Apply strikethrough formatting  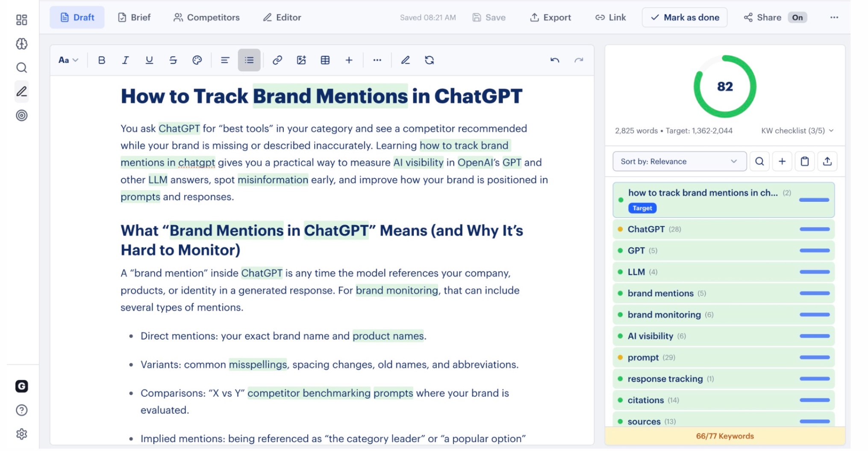coord(173,60)
